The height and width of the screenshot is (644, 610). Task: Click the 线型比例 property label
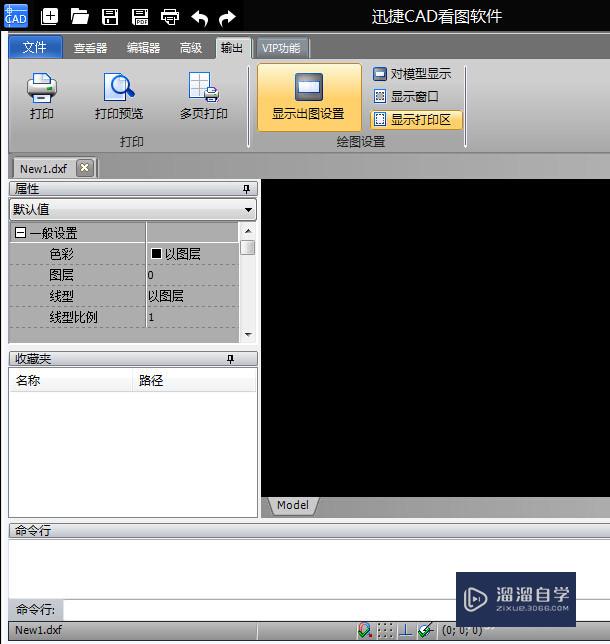pyautogui.click(x=74, y=317)
